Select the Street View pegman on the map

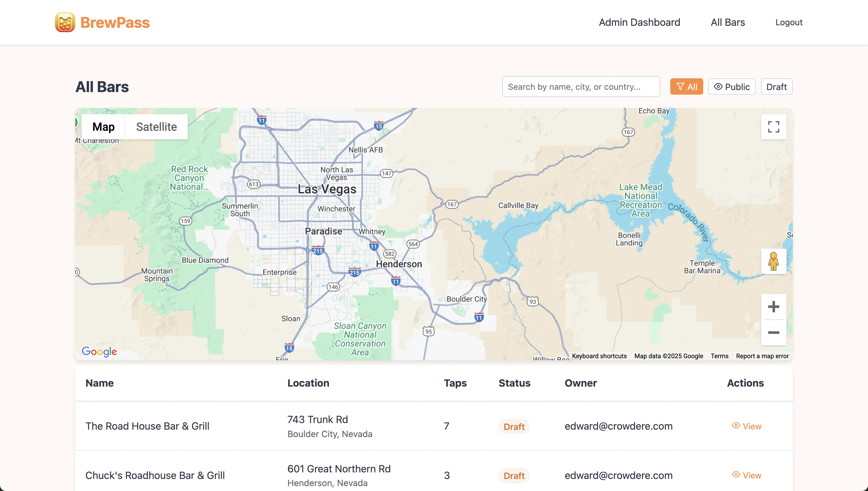point(774,261)
